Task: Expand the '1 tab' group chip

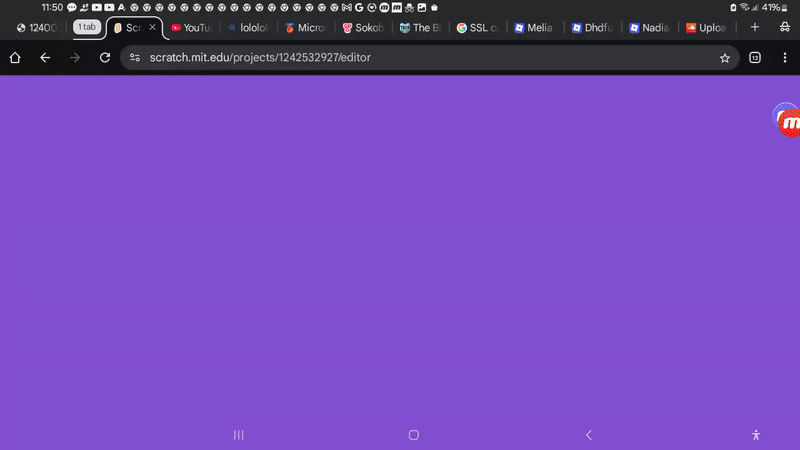Action: pyautogui.click(x=87, y=27)
